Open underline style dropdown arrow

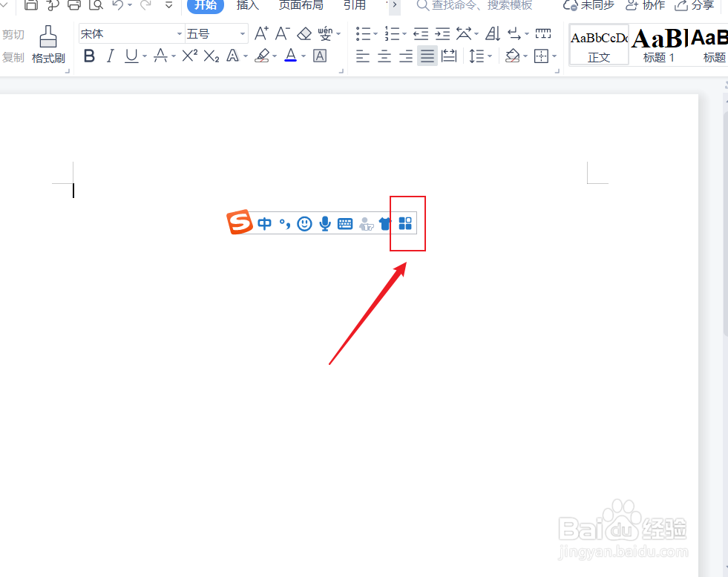pos(145,56)
